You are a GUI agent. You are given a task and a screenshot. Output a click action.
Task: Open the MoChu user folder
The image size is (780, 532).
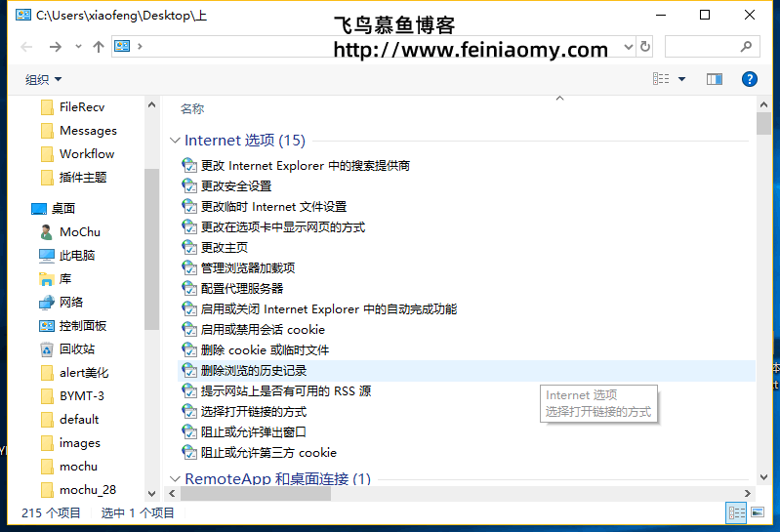[x=70, y=231]
